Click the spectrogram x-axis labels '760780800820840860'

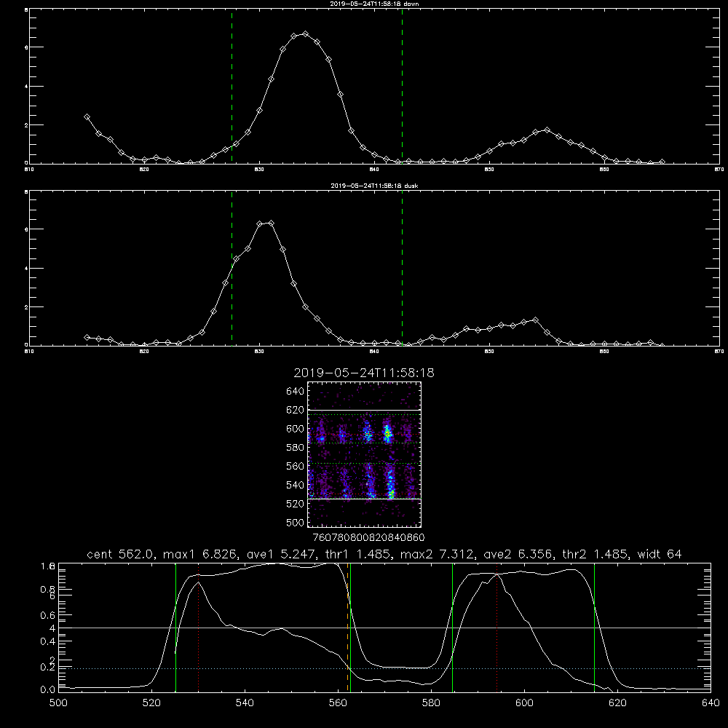point(368,537)
